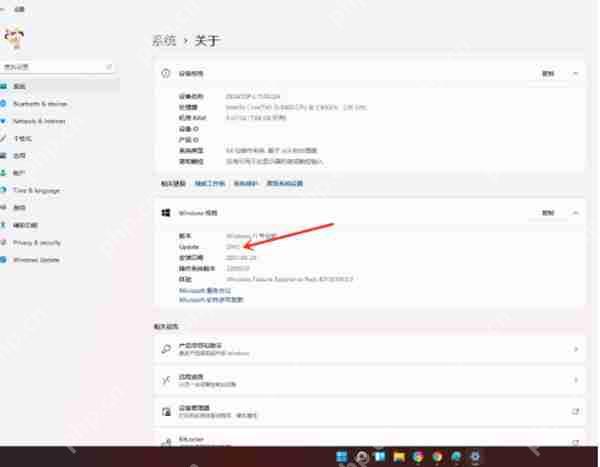The height and width of the screenshot is (467, 600).
Task: Open the 系统保护 related link
Action: tap(246, 183)
